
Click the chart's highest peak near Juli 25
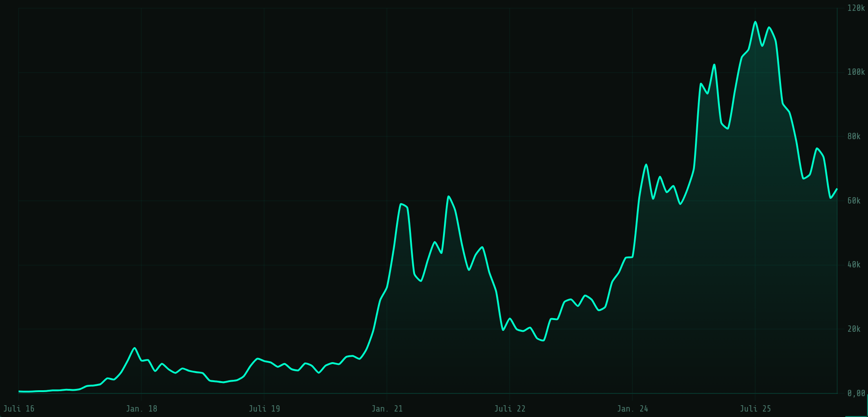point(755,22)
